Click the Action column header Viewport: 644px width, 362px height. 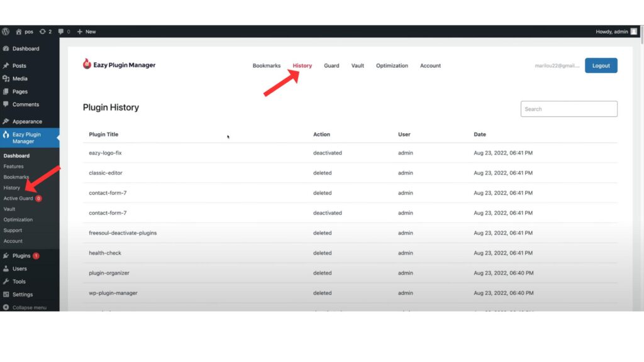point(321,134)
